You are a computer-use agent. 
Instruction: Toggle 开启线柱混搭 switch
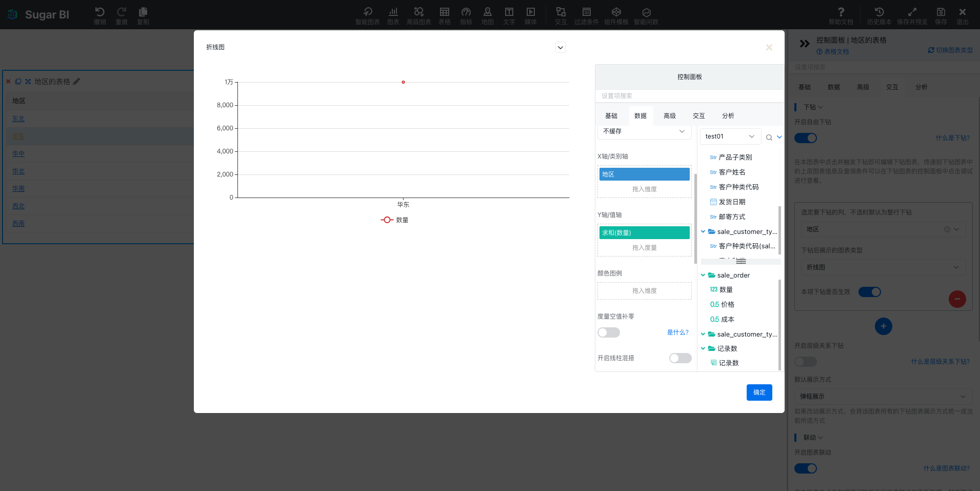(681, 358)
